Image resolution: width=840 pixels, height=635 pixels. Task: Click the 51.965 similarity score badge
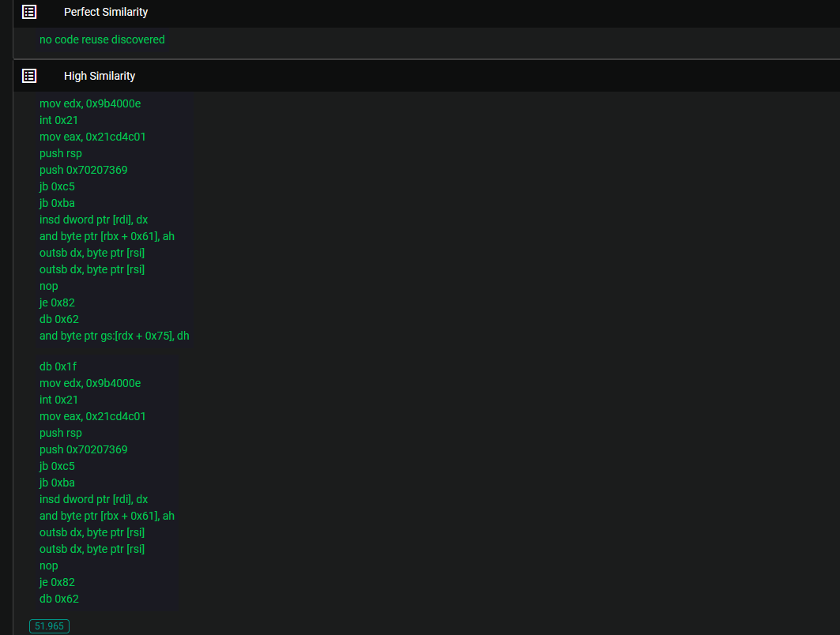49,626
